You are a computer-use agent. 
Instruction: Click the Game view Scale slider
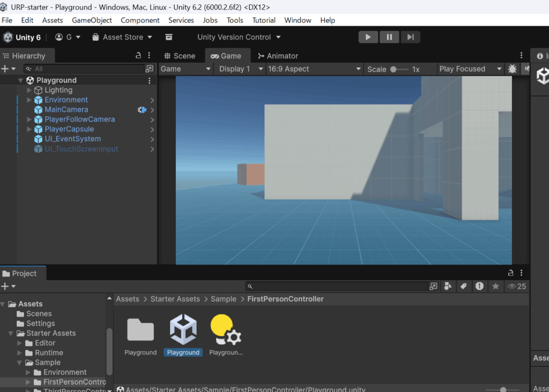[399, 69]
